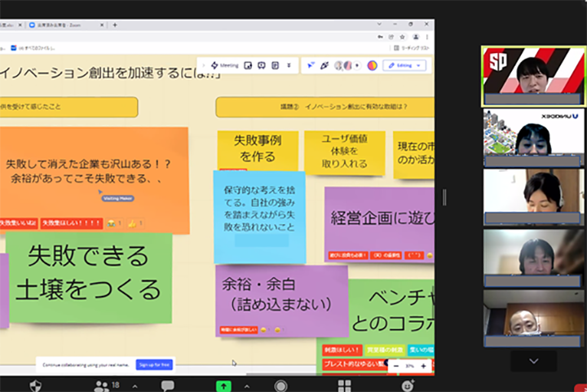Zoom in the board with plus button

423,366
